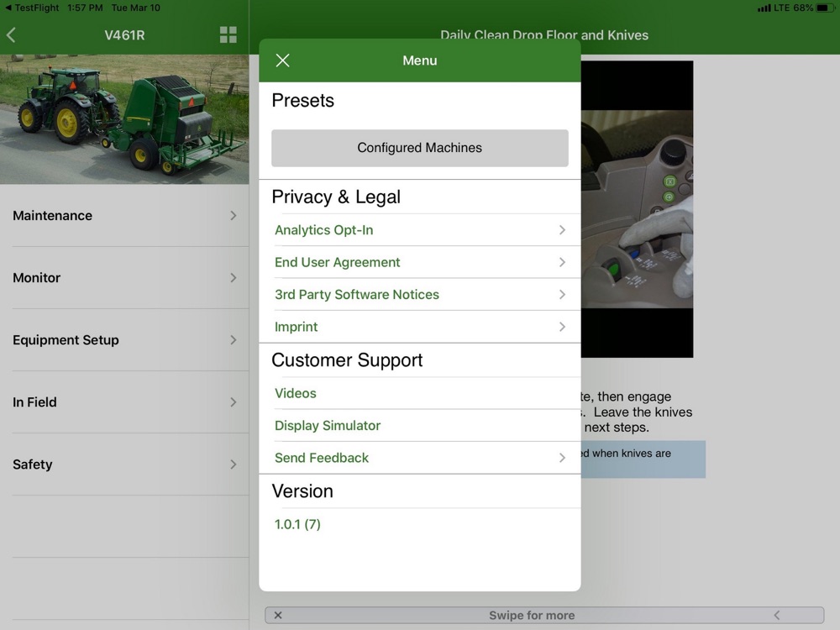The width and height of the screenshot is (840, 630).
Task: Expand the Send Feedback chevron
Action: [562, 458]
